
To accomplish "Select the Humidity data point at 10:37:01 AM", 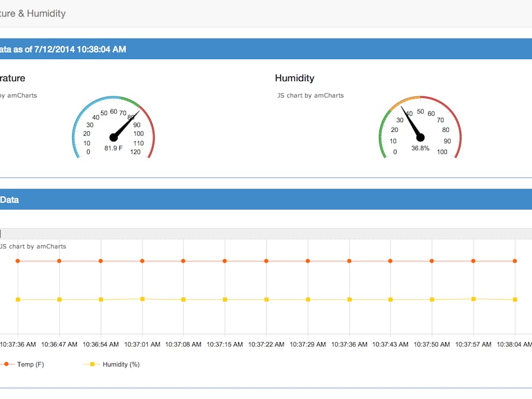I will tap(142, 299).
